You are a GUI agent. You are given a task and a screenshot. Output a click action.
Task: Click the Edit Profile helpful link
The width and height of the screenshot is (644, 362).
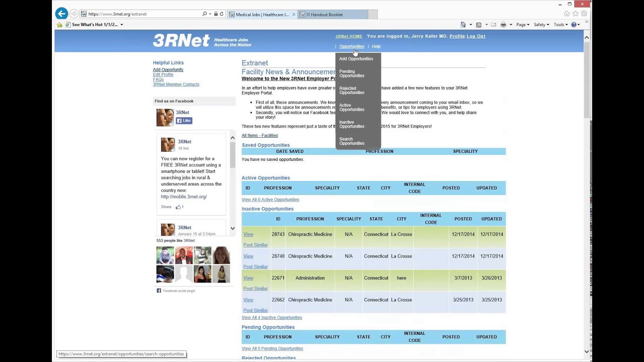coord(163,74)
